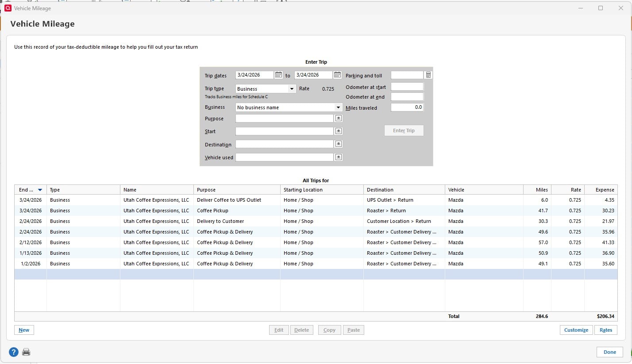The height and width of the screenshot is (364, 632).
Task: Open the Rates settings
Action: pyautogui.click(x=605, y=330)
